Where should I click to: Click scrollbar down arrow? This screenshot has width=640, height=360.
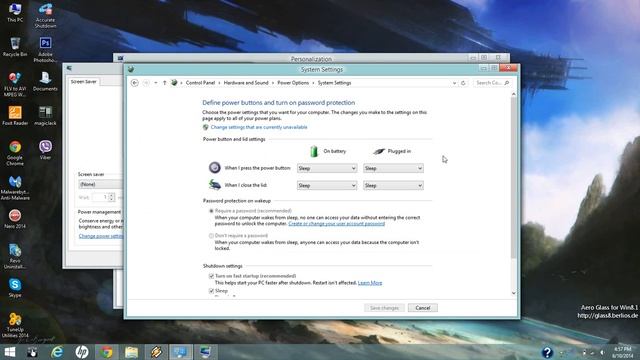pyautogui.click(x=513, y=293)
